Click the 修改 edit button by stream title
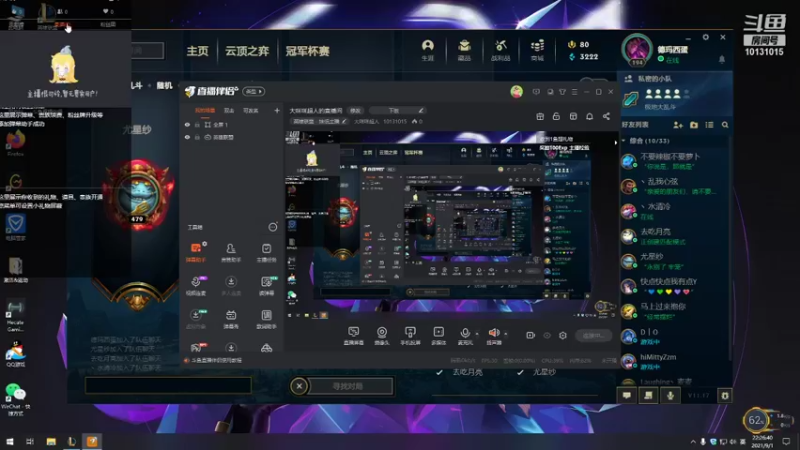800x450 pixels. [x=355, y=110]
